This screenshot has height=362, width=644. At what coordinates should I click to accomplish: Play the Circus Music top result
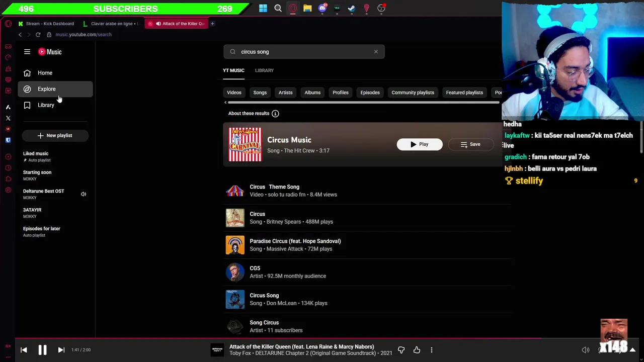click(420, 144)
